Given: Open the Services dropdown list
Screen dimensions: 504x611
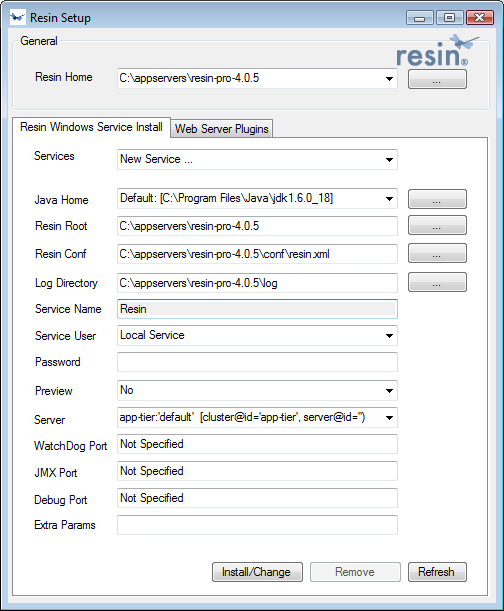Looking at the screenshot, I should click(389, 159).
